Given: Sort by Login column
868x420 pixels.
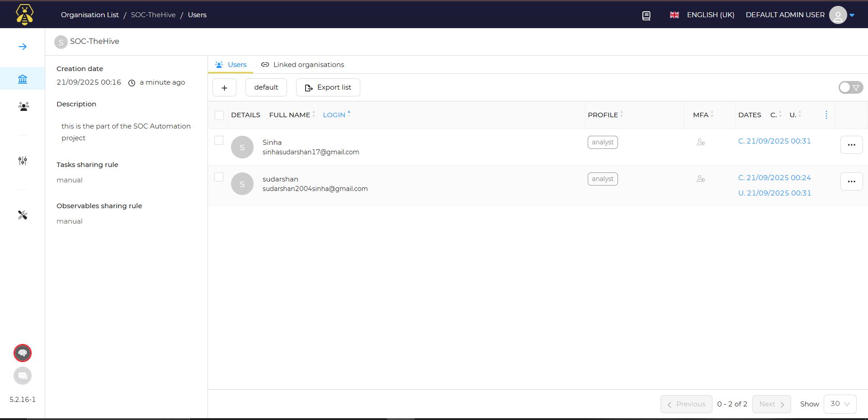Looking at the screenshot, I should (x=337, y=115).
